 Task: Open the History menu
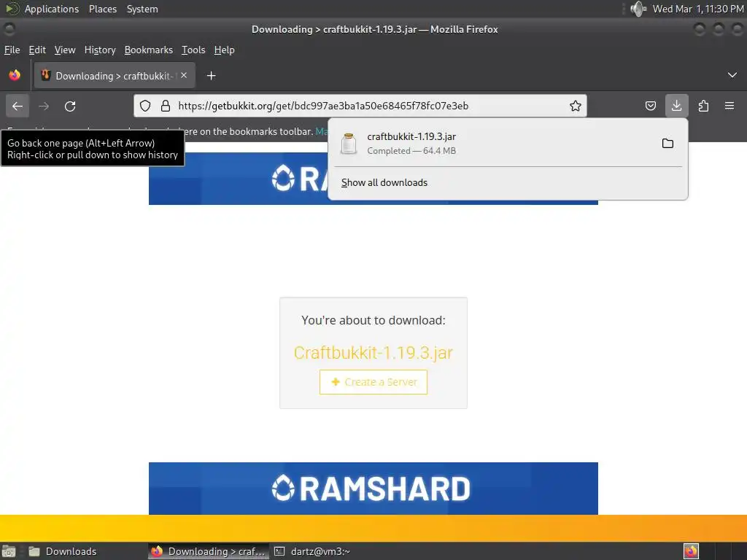pyautogui.click(x=100, y=50)
